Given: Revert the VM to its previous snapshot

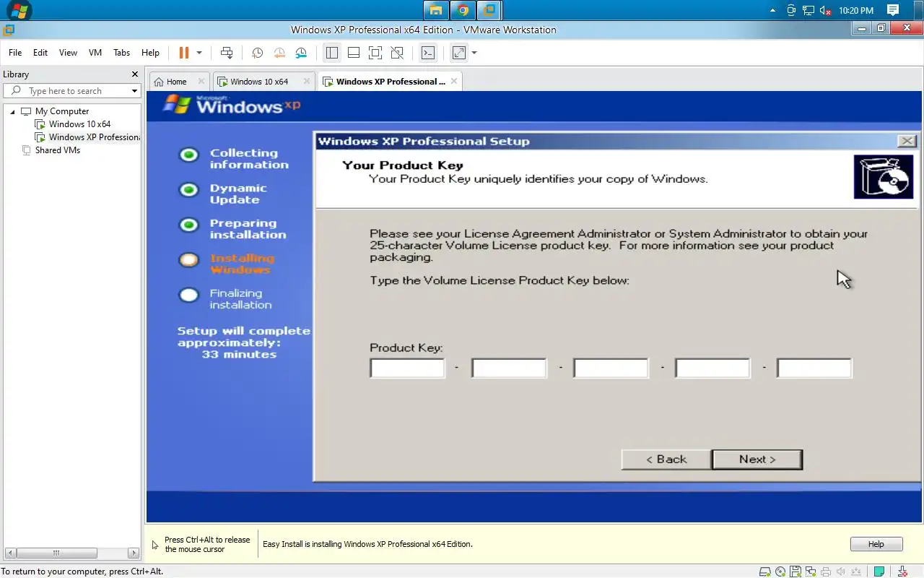Looking at the screenshot, I should [x=279, y=53].
